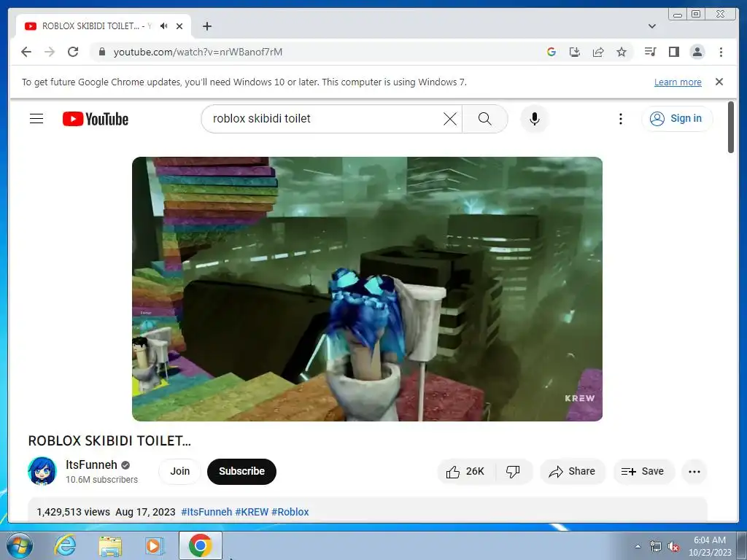Open the muted volume tray icon
The height and width of the screenshot is (560, 747).
tap(673, 547)
